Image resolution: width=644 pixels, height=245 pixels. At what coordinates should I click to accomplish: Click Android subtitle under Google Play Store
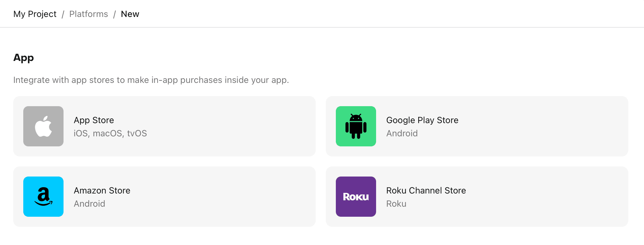coord(402,133)
